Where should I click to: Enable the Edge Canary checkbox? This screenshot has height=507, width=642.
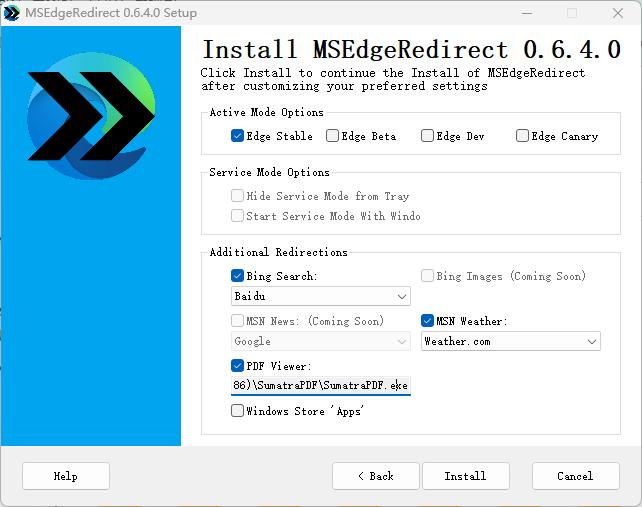coord(522,136)
